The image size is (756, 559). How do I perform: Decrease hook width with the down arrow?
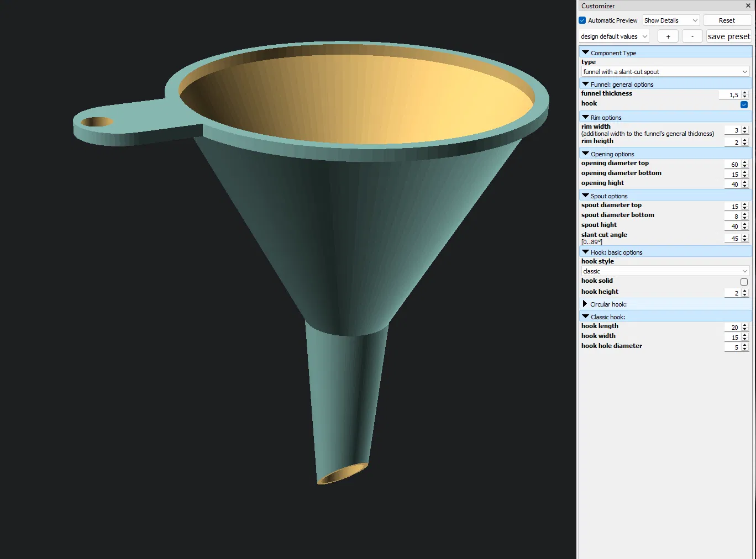click(x=745, y=339)
